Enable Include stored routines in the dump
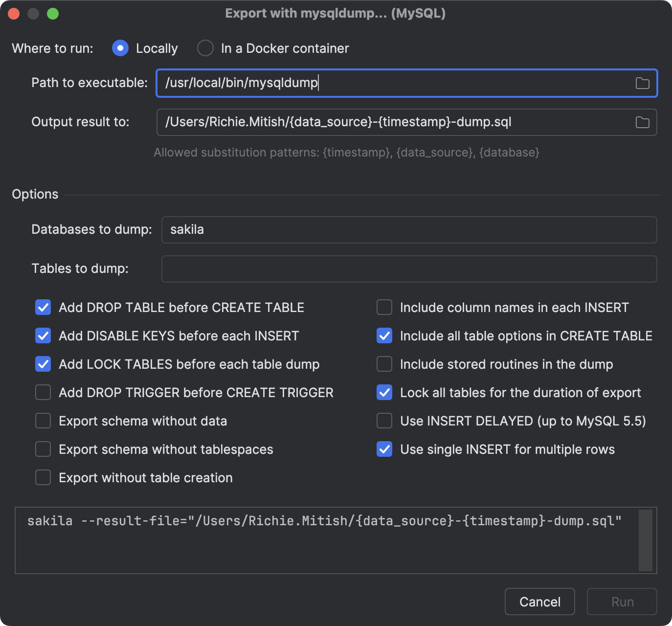The width and height of the screenshot is (672, 626). pyautogui.click(x=384, y=364)
